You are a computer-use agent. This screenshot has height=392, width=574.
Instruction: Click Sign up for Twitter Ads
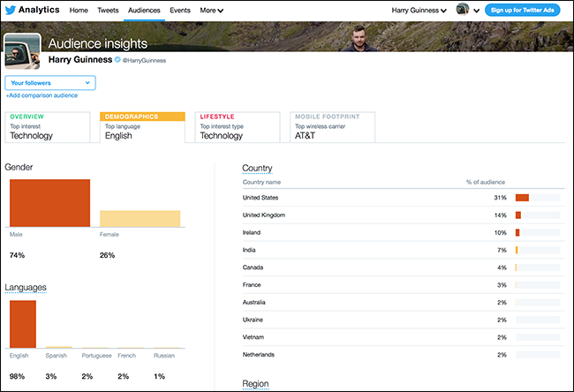[x=523, y=10]
